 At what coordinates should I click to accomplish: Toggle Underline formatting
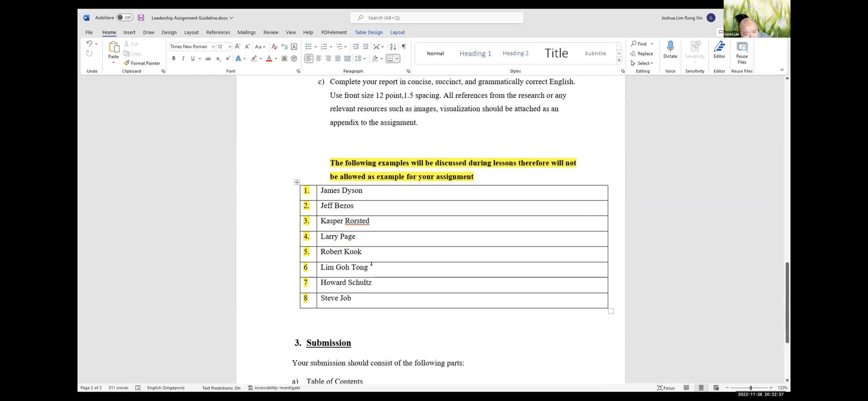(x=193, y=59)
